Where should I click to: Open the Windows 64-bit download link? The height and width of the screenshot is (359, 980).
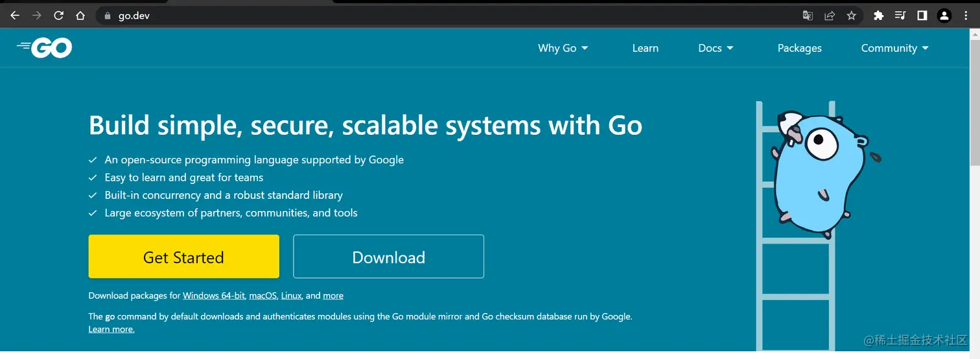click(x=213, y=295)
